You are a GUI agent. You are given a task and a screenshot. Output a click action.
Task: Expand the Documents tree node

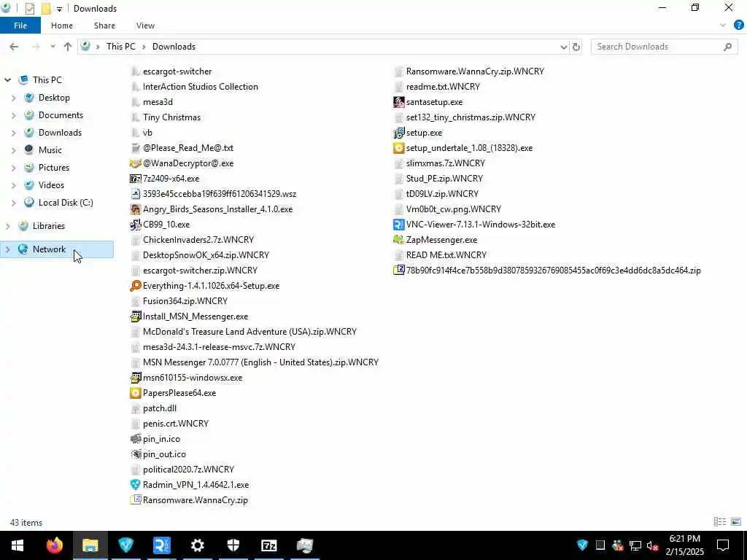(13, 115)
